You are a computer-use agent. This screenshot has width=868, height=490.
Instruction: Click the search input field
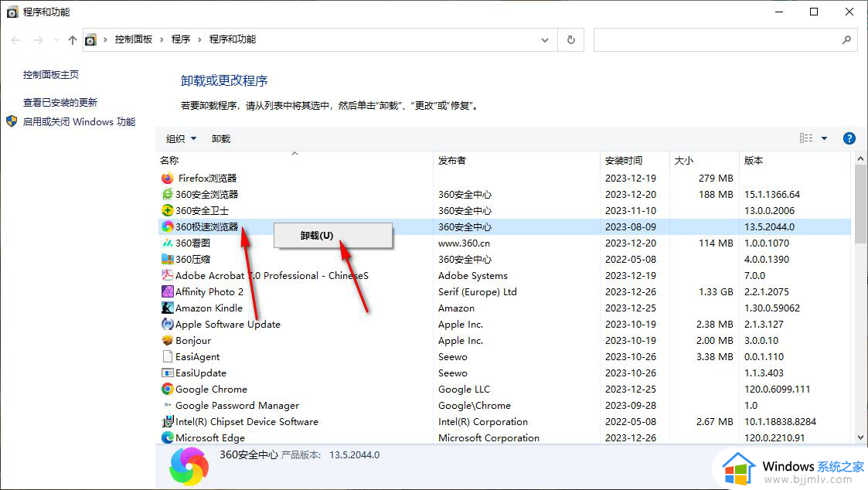[x=717, y=40]
